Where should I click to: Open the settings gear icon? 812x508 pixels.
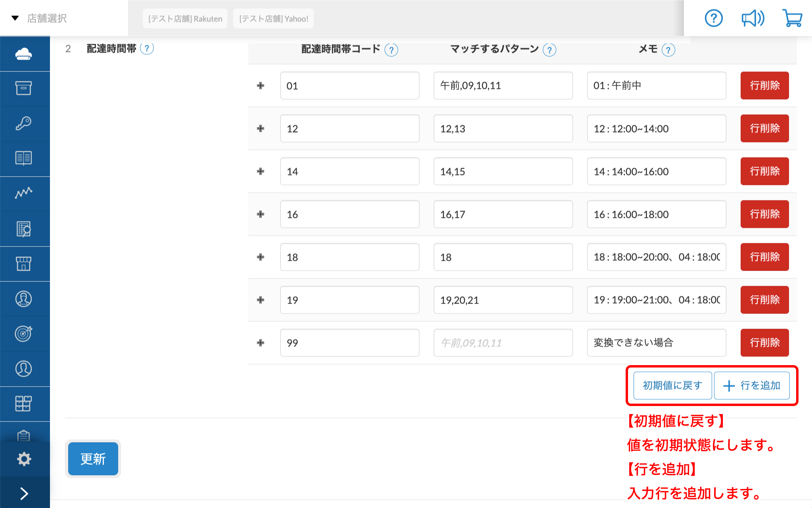[24, 458]
